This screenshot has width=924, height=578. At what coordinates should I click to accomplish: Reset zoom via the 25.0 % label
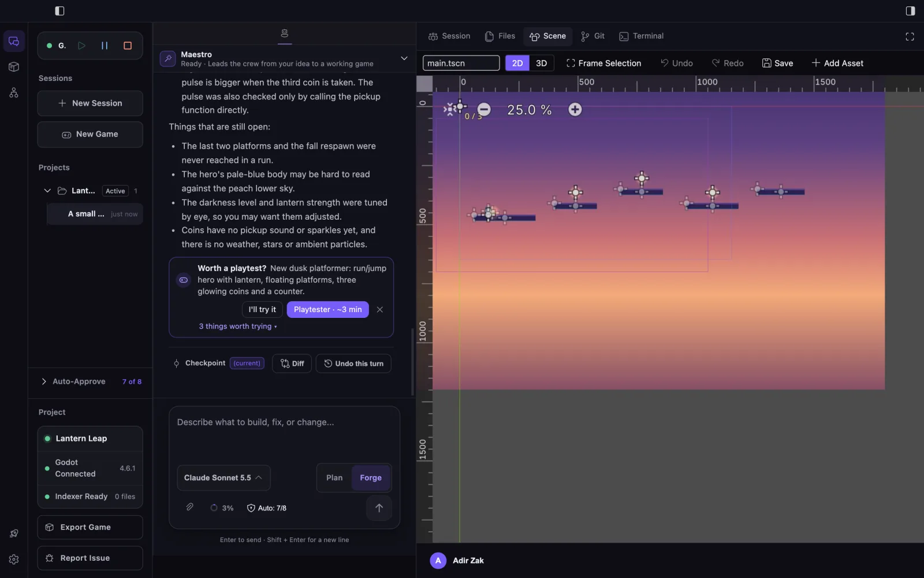[x=529, y=110]
